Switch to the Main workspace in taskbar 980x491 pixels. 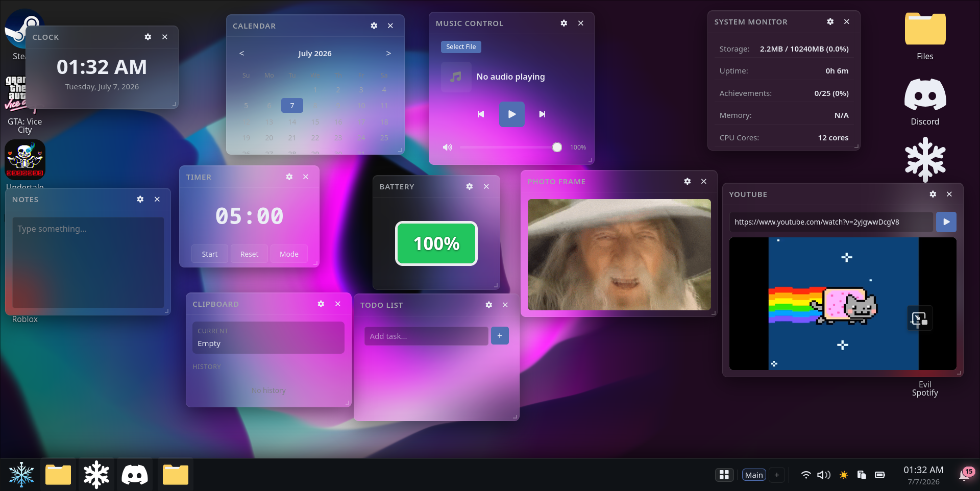coord(754,475)
